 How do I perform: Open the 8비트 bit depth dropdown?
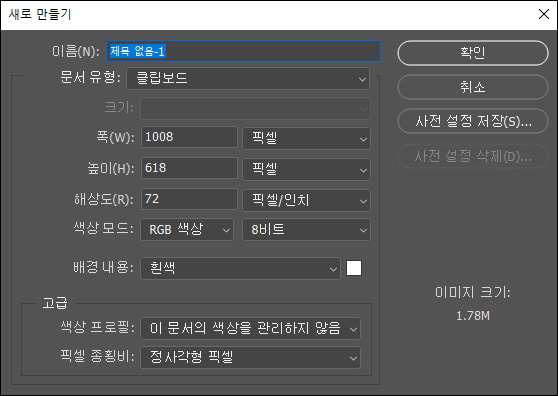click(306, 229)
